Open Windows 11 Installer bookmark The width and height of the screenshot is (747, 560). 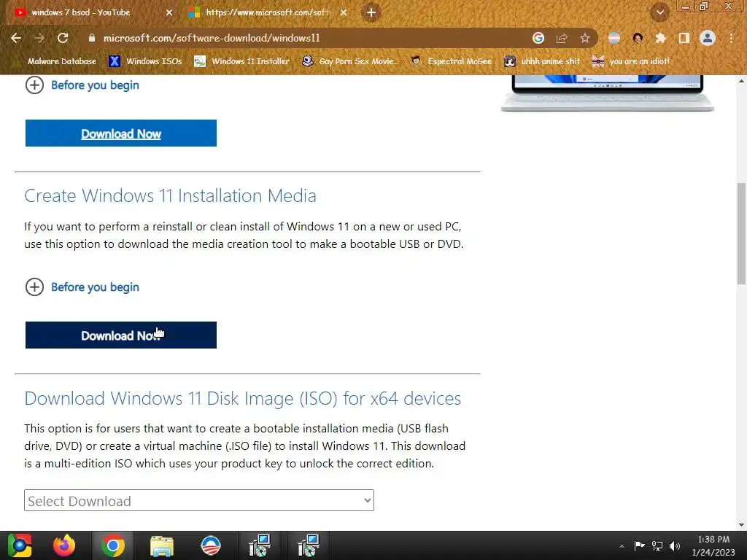tap(242, 61)
